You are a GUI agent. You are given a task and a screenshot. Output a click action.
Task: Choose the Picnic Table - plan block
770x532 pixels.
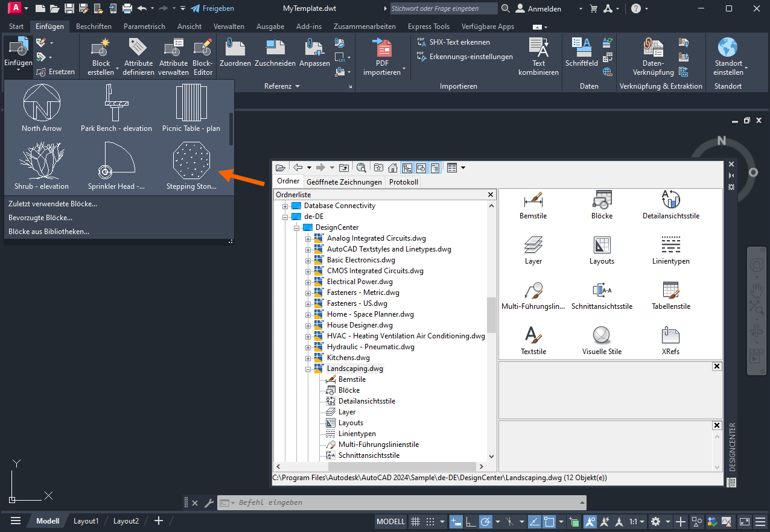click(191, 107)
